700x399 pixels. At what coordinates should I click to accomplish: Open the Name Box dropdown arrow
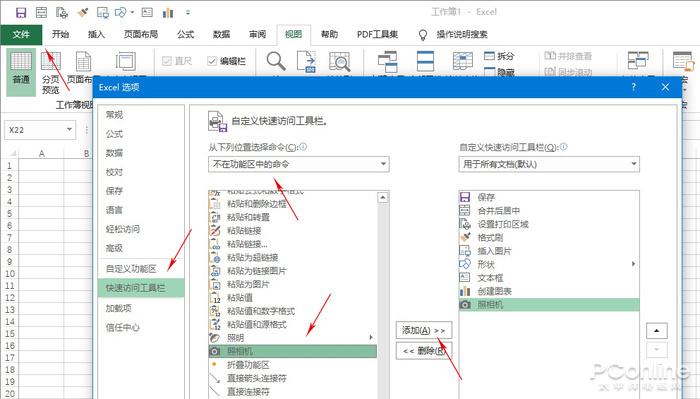click(x=69, y=130)
